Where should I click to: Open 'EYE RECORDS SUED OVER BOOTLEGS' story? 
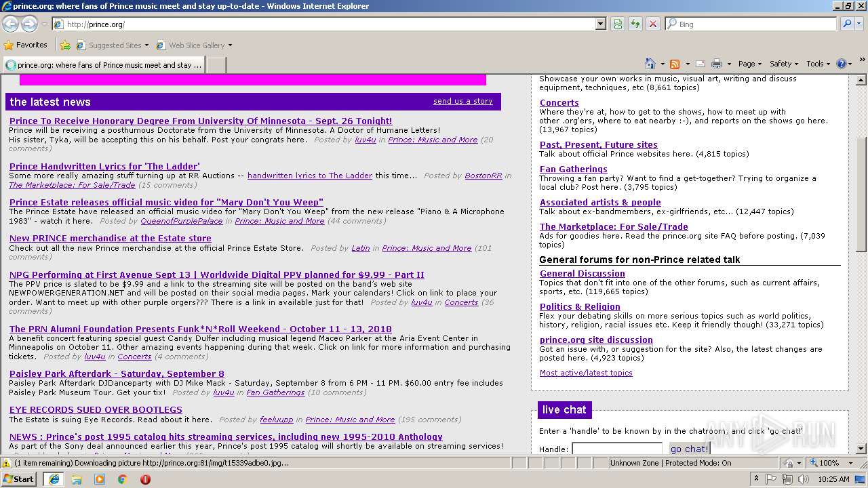(x=96, y=409)
